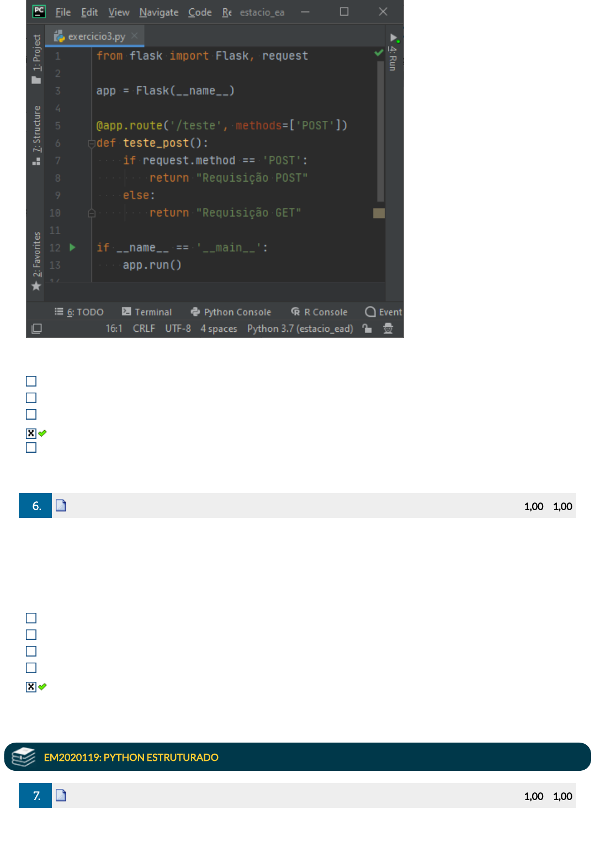Select the marked answer checkbox with green check
Screen dimensions: 595x868
pyautogui.click(x=31, y=433)
